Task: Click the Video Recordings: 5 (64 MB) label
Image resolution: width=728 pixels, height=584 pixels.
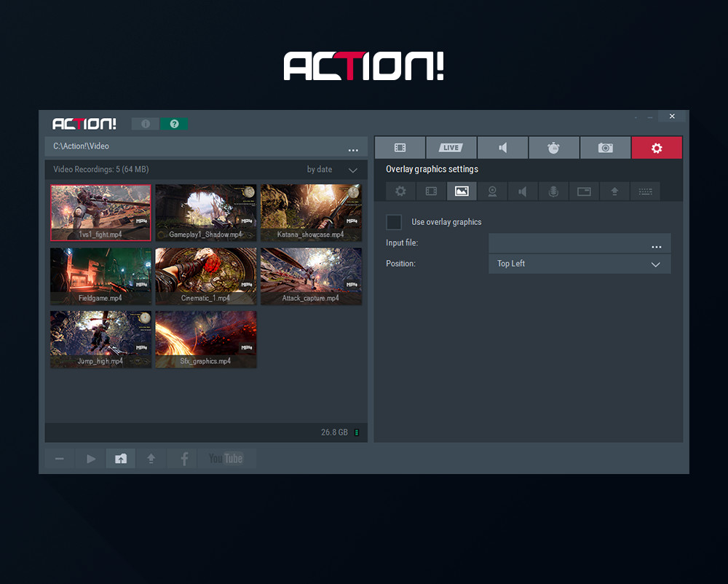Action: pos(100,170)
